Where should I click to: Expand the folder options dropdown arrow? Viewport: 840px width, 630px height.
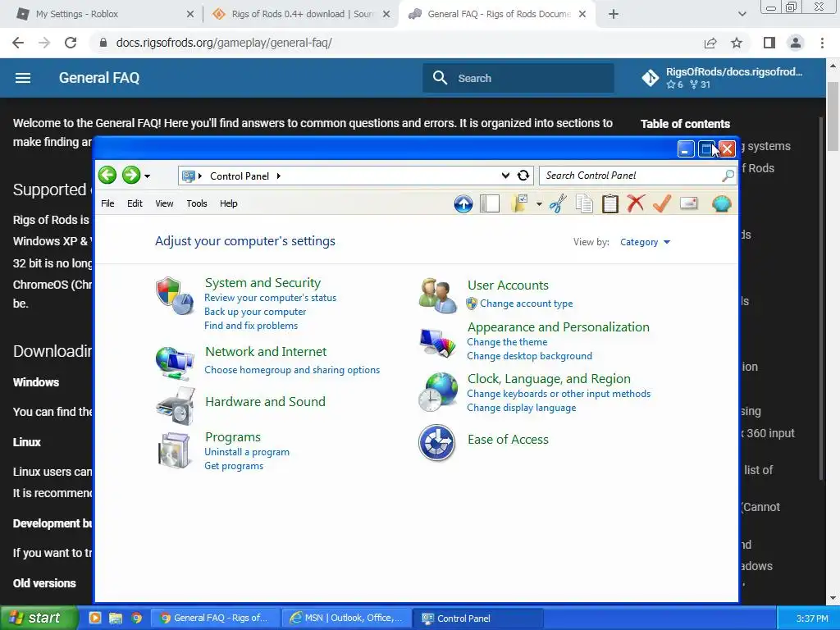(x=539, y=204)
